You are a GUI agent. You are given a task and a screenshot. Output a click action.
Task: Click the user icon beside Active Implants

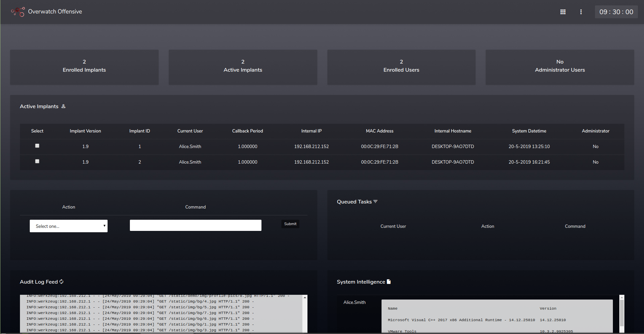(x=63, y=106)
